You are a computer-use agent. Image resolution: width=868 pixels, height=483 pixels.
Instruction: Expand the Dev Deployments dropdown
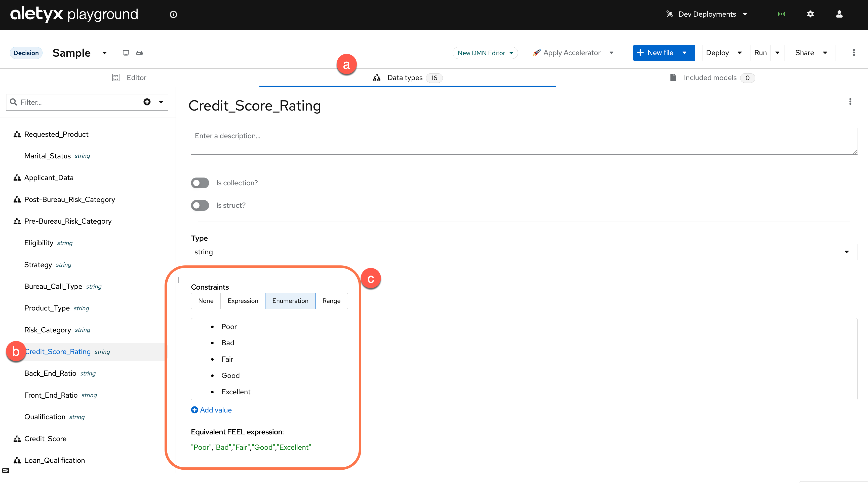click(x=706, y=14)
